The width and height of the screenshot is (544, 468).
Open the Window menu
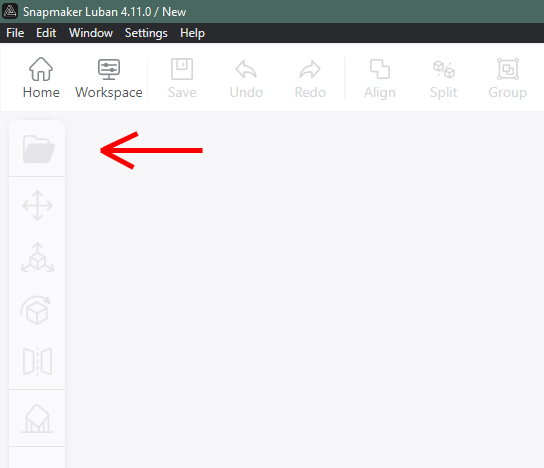click(x=91, y=33)
